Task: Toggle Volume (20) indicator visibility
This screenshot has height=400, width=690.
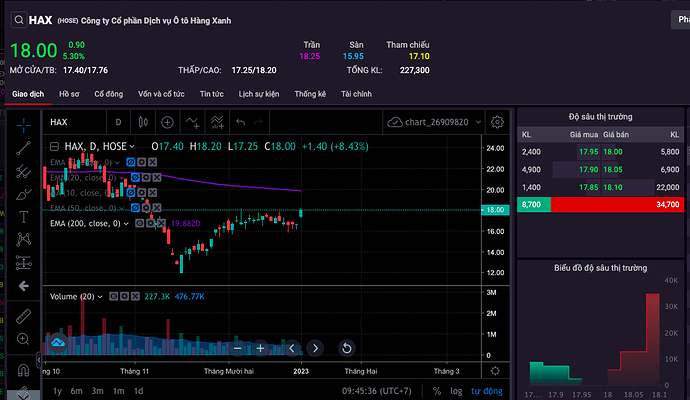Action: coord(114,297)
